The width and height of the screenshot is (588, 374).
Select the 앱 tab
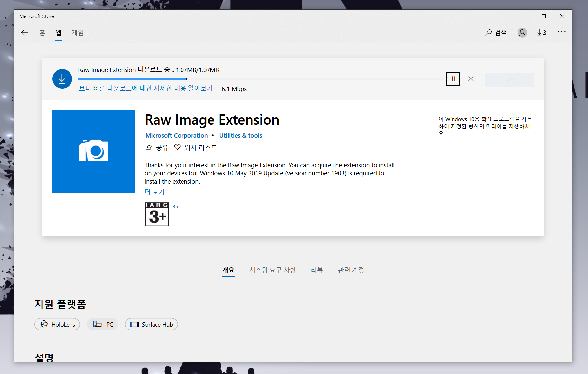[58, 33]
